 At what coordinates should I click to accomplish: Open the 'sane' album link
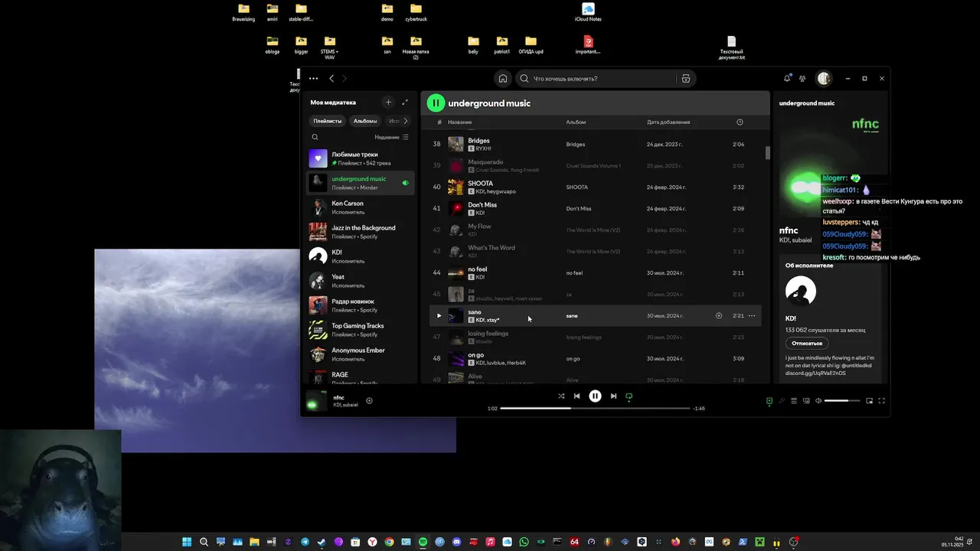click(x=572, y=315)
